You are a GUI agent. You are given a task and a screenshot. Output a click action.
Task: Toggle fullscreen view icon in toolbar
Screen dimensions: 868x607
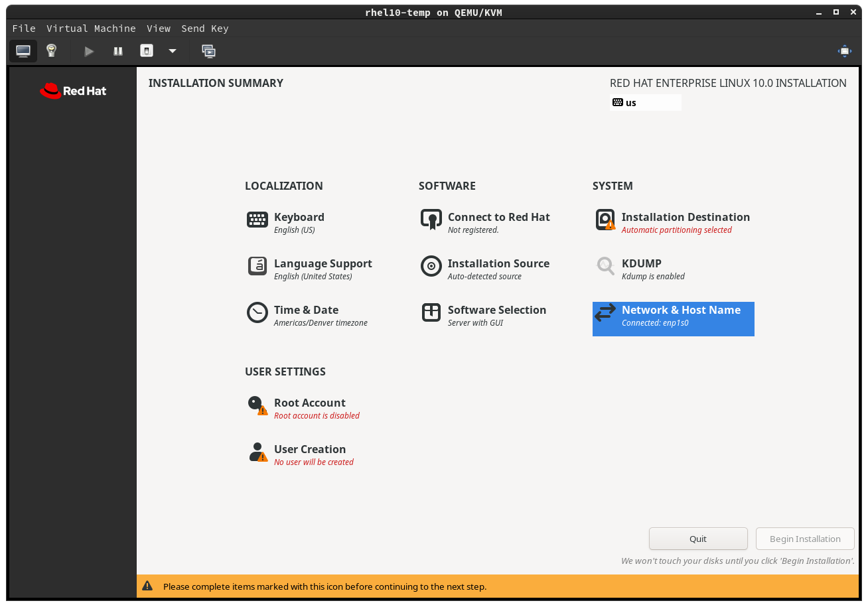[x=844, y=51]
